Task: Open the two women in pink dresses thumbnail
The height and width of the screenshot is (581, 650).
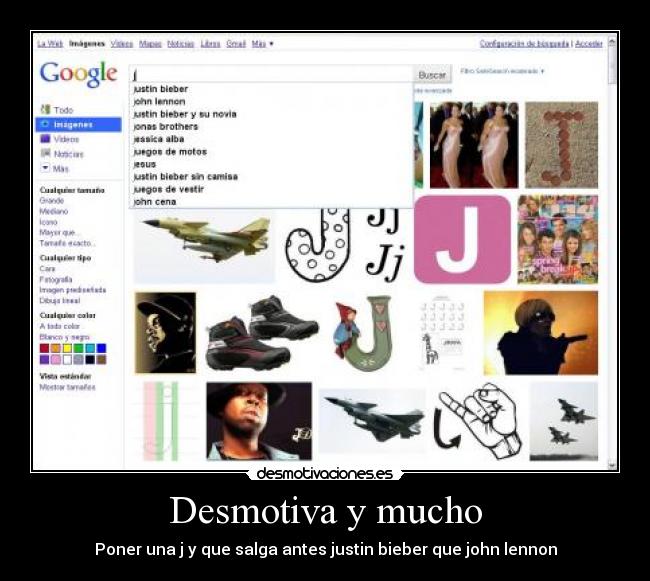Action: [474, 145]
